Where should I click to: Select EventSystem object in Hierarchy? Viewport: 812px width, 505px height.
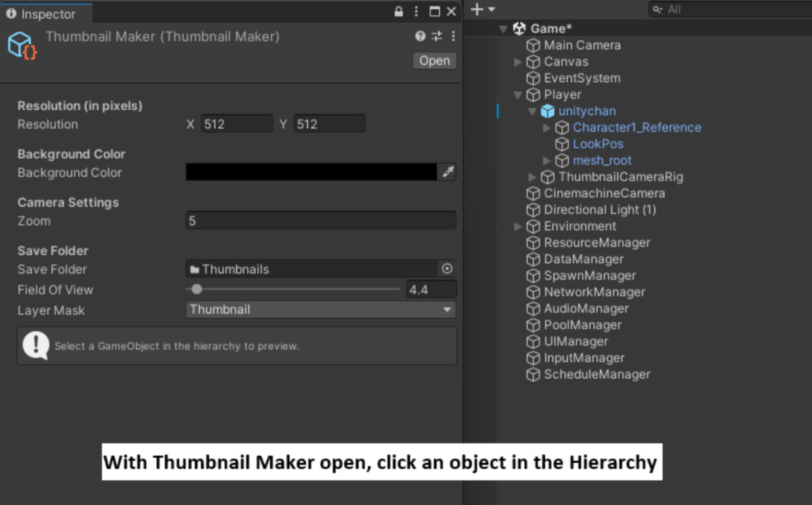[x=582, y=78]
